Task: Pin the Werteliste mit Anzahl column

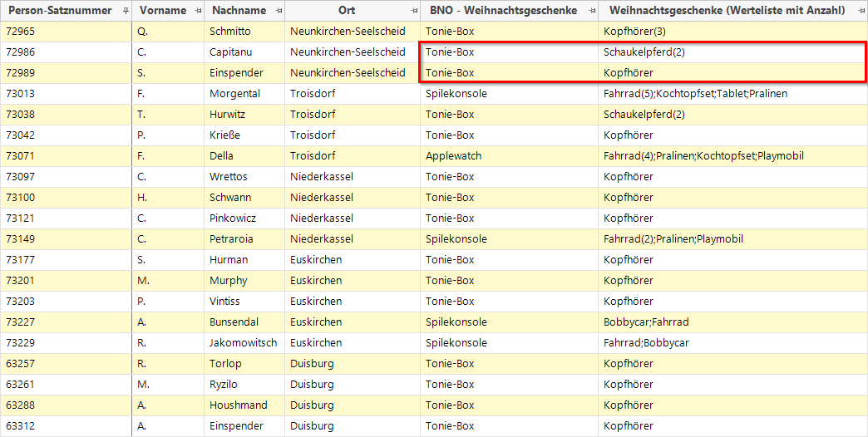Action: click(x=861, y=11)
